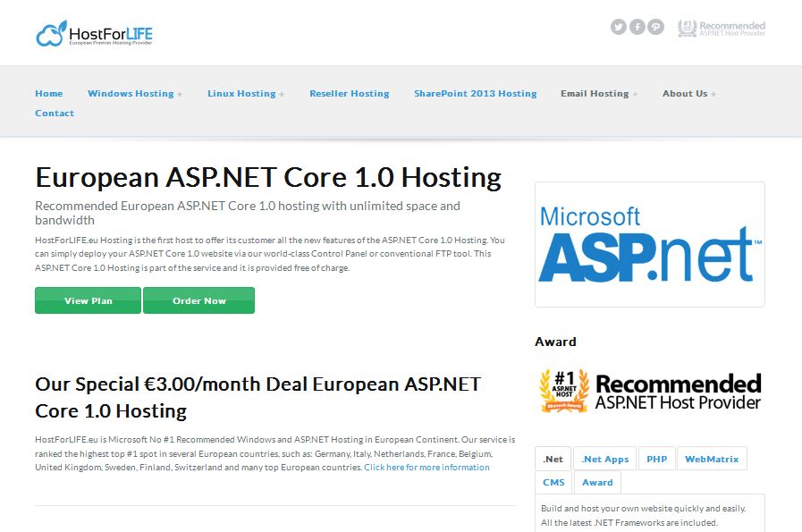Image resolution: width=802 pixels, height=532 pixels.
Task: Open the Contact menu item
Action: point(55,113)
